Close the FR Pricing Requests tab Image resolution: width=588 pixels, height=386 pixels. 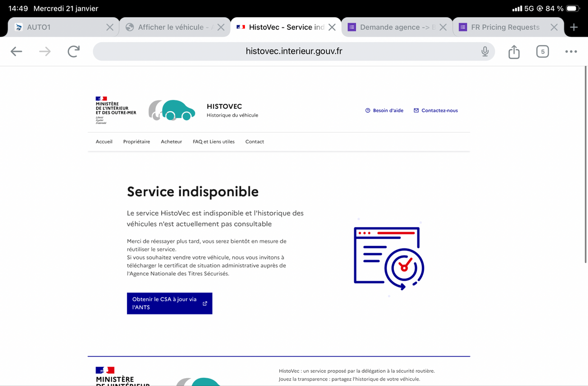pos(554,27)
